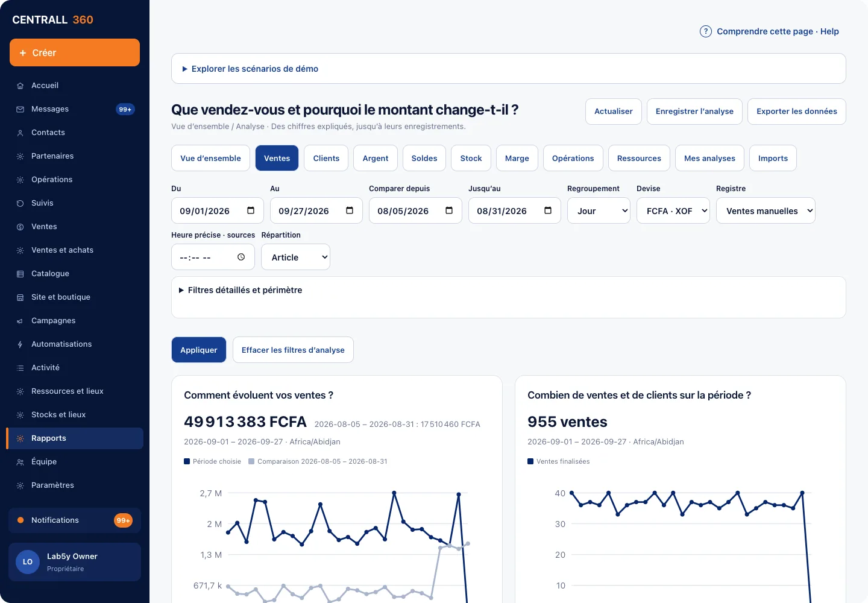
Task: Switch to the Ressources tab
Action: tap(639, 158)
